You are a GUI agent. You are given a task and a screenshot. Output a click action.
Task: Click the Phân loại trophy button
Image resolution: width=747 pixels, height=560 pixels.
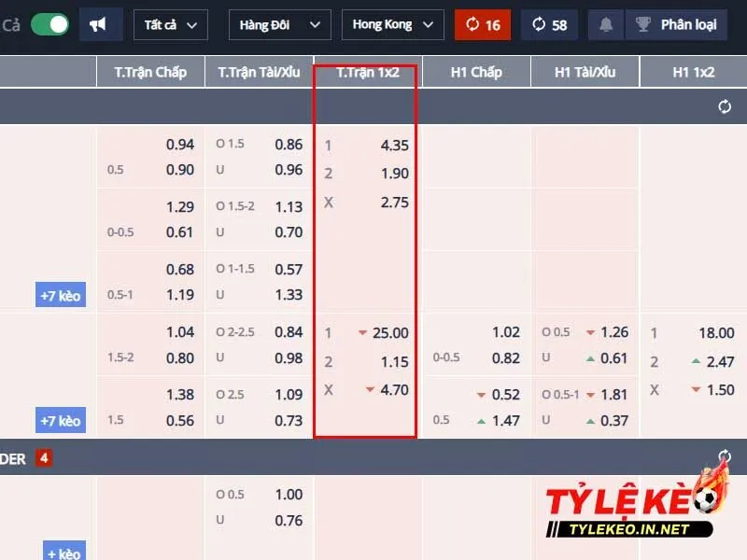point(676,24)
